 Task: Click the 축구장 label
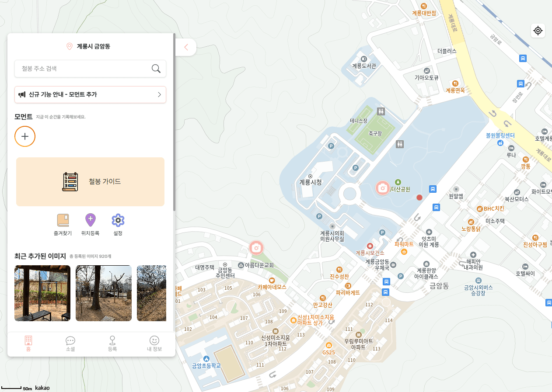pos(375,133)
